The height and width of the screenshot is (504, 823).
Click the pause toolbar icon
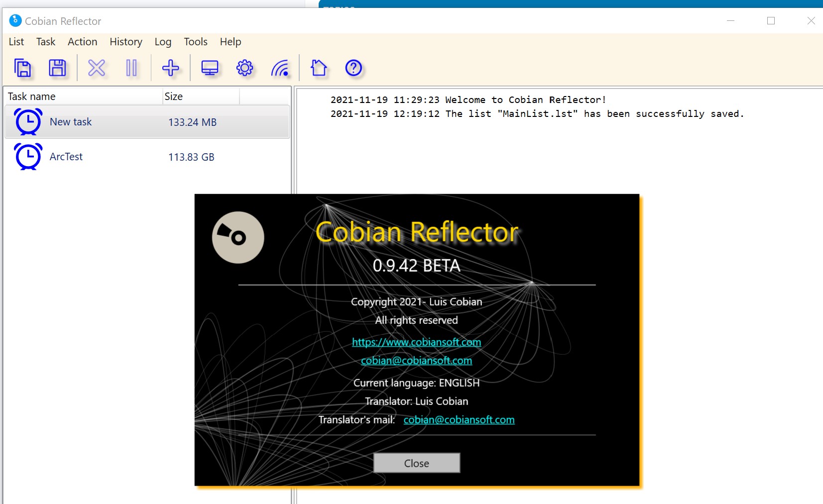pyautogui.click(x=131, y=68)
